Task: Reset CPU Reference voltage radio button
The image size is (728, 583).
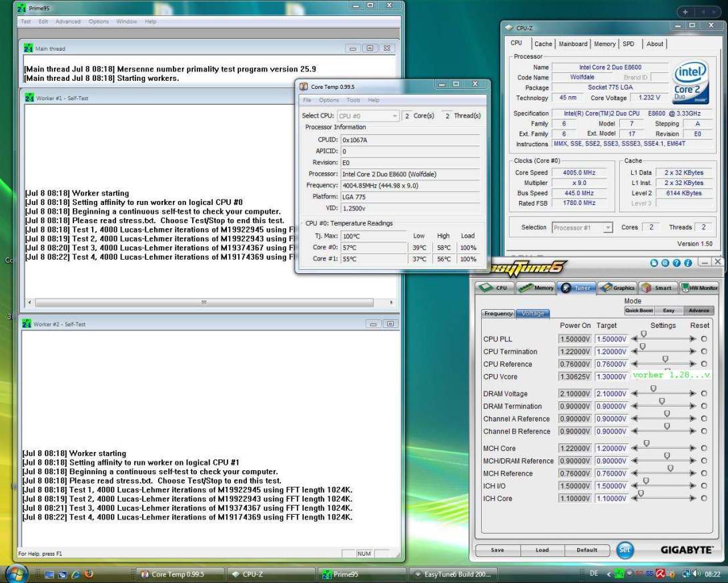Action: [704, 364]
